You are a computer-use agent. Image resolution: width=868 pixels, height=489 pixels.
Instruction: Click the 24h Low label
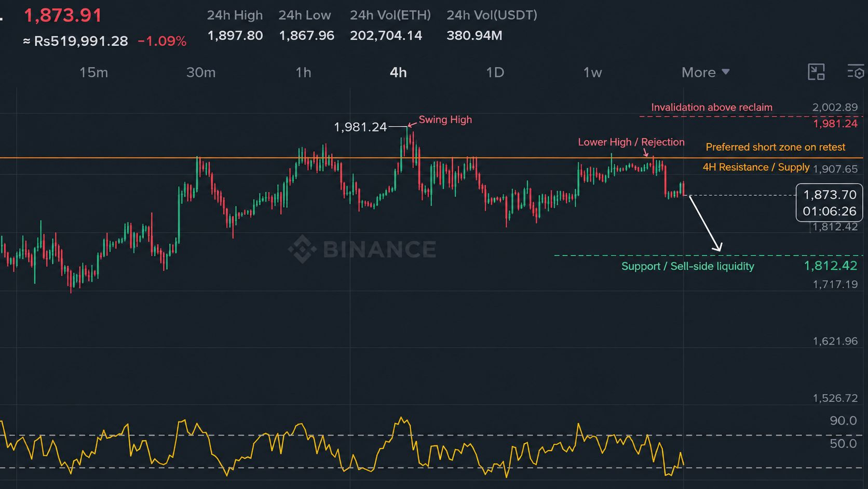click(304, 15)
